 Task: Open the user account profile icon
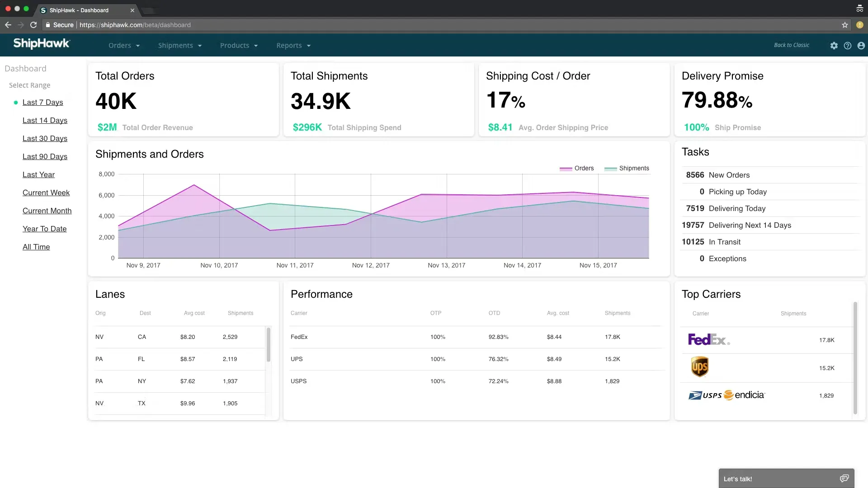[x=861, y=46]
